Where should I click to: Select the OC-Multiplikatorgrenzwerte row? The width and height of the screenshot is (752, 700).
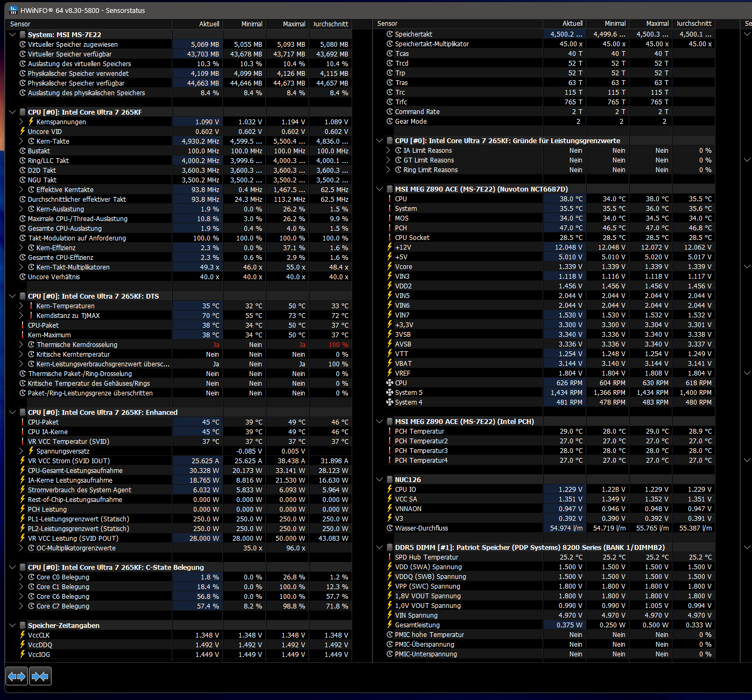point(179,548)
